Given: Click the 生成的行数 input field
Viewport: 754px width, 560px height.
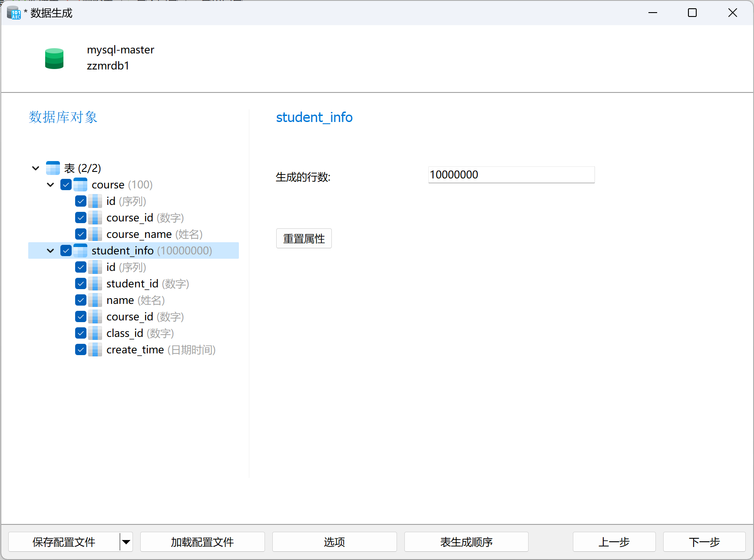Looking at the screenshot, I should pos(511,175).
